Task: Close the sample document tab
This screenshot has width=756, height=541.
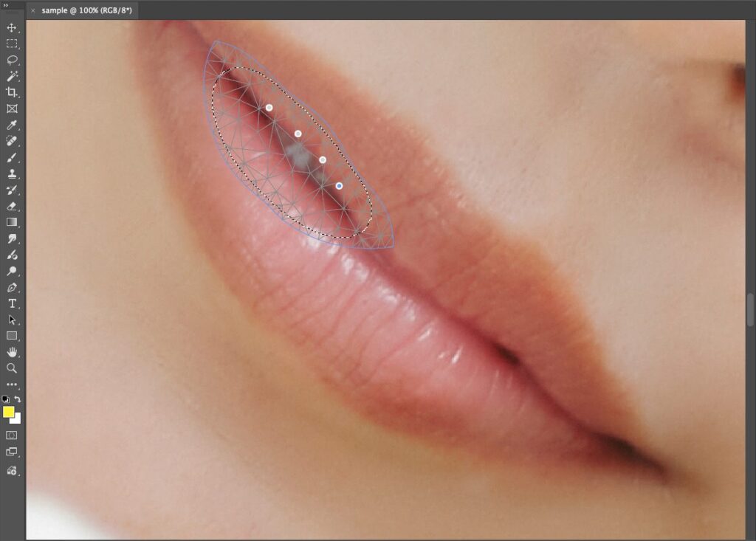Action: (33, 11)
